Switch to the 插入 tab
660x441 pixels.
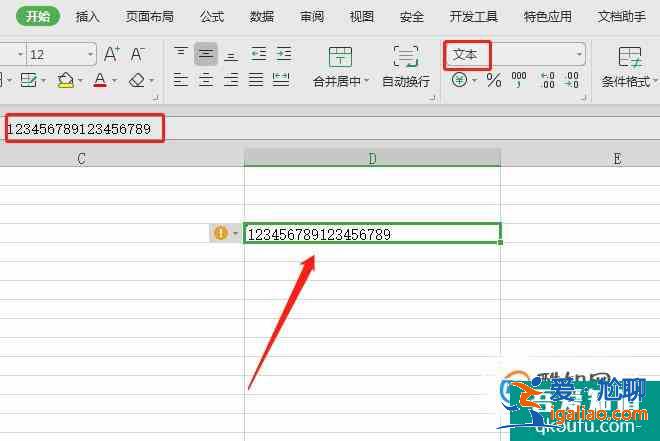tap(87, 17)
